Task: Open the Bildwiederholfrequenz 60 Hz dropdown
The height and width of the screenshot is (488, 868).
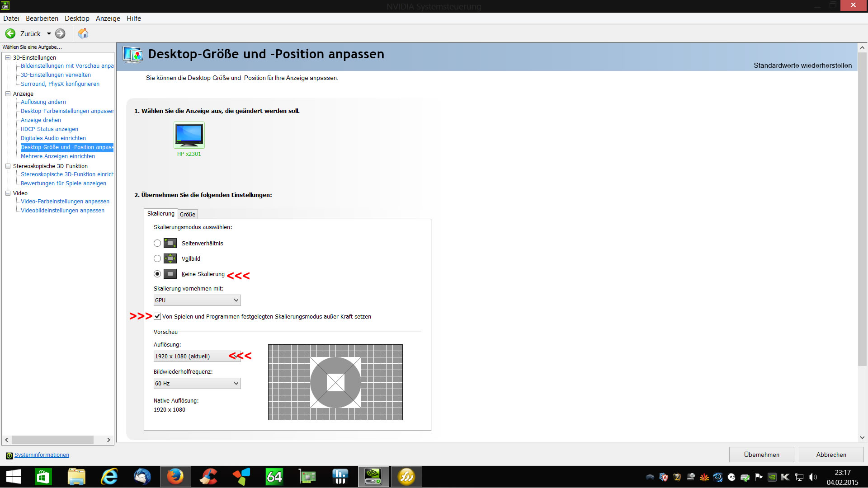Action: pyautogui.click(x=197, y=383)
